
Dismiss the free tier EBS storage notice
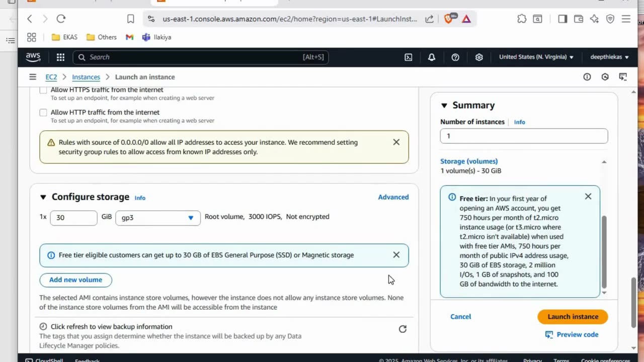point(396,255)
